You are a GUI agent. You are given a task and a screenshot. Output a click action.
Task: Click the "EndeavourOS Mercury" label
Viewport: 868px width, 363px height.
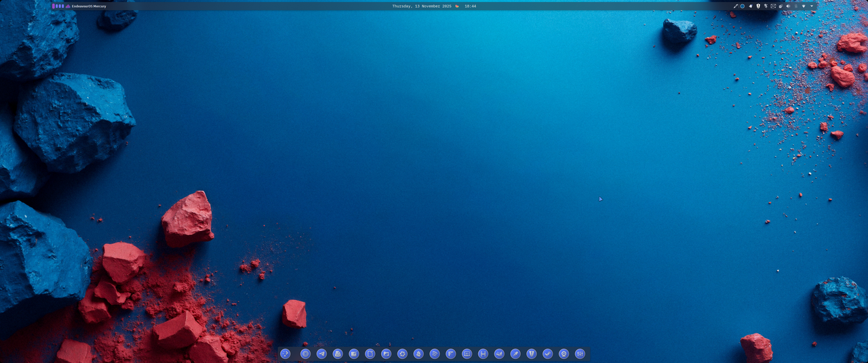tap(89, 6)
